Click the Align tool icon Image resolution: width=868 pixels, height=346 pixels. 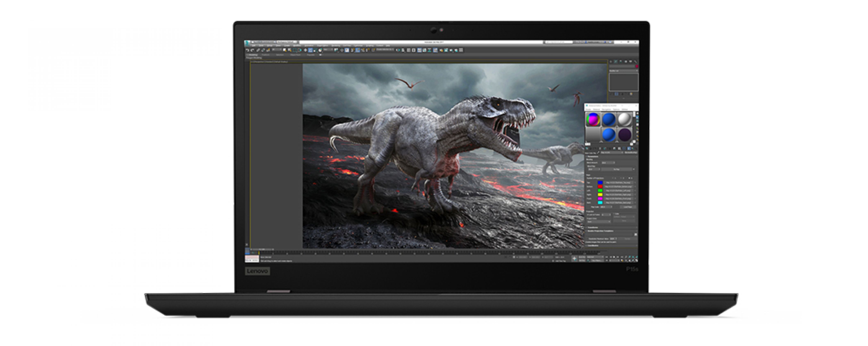pos(403,50)
